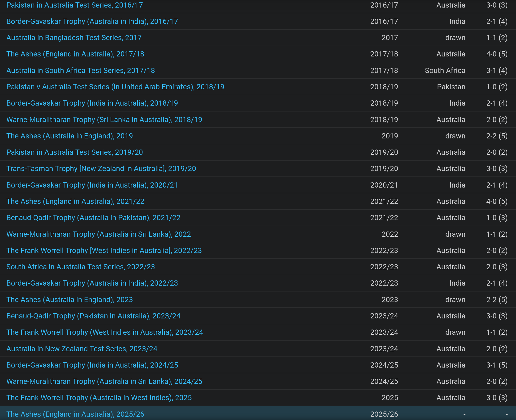The width and height of the screenshot is (516, 420).
Task: Open The Ashes 2017/18 series link
Action: [x=75, y=54]
